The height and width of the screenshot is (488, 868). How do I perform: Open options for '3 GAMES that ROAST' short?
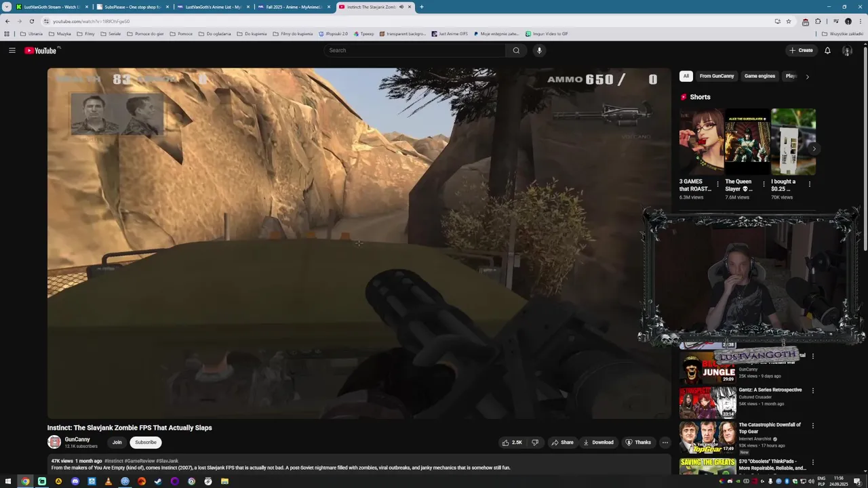tap(717, 184)
